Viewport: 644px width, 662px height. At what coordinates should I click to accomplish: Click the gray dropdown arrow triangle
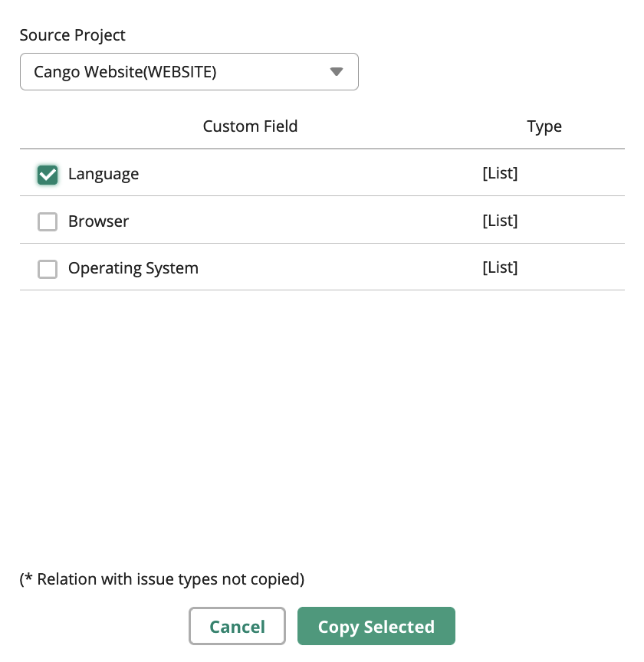click(x=336, y=72)
